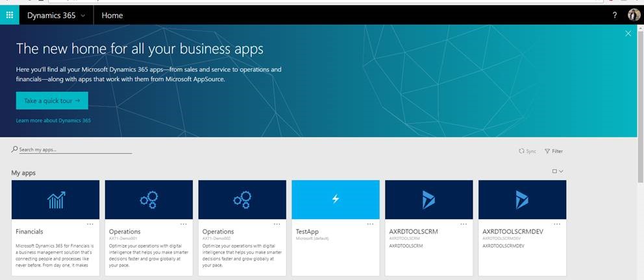Expand the Dynamics 365 dropdown menu
The width and height of the screenshot is (644, 280).
click(56, 15)
